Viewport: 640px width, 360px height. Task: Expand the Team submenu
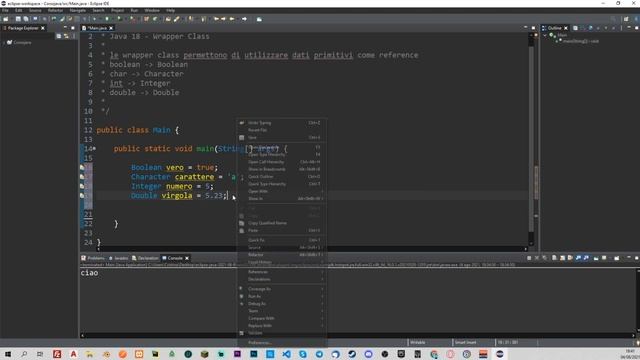click(x=281, y=311)
